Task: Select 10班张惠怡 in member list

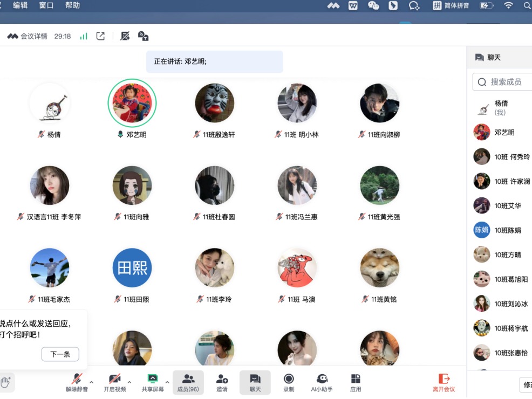Action: [502, 353]
